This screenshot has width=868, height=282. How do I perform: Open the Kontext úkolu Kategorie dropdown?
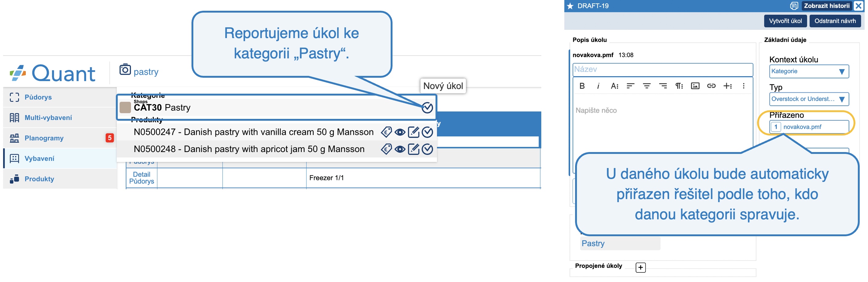(808, 72)
